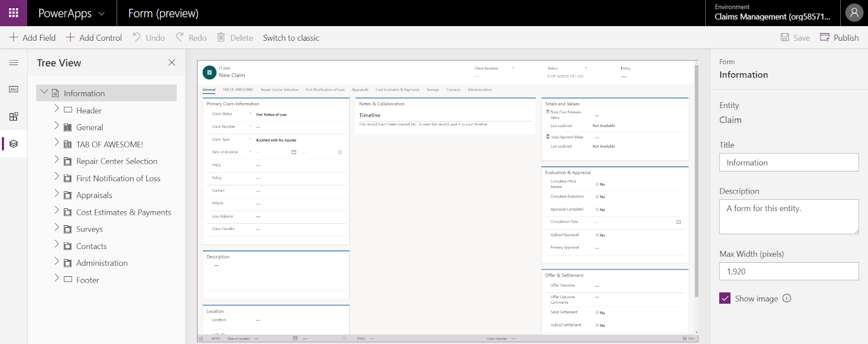Select Claim Type value Accident with No Injuries
The width and height of the screenshot is (868, 344).
(x=276, y=140)
